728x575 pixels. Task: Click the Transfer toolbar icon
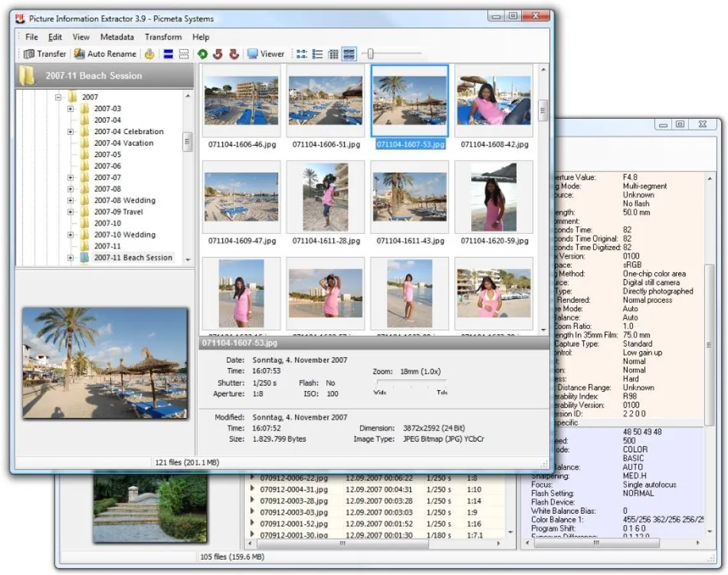(43, 54)
